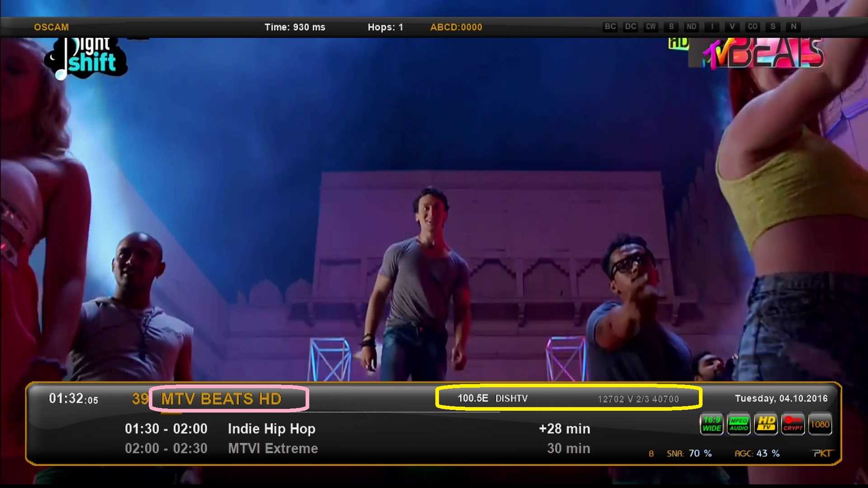Click the Night Shift show logo
This screenshot has width=868, height=488.
[86, 59]
